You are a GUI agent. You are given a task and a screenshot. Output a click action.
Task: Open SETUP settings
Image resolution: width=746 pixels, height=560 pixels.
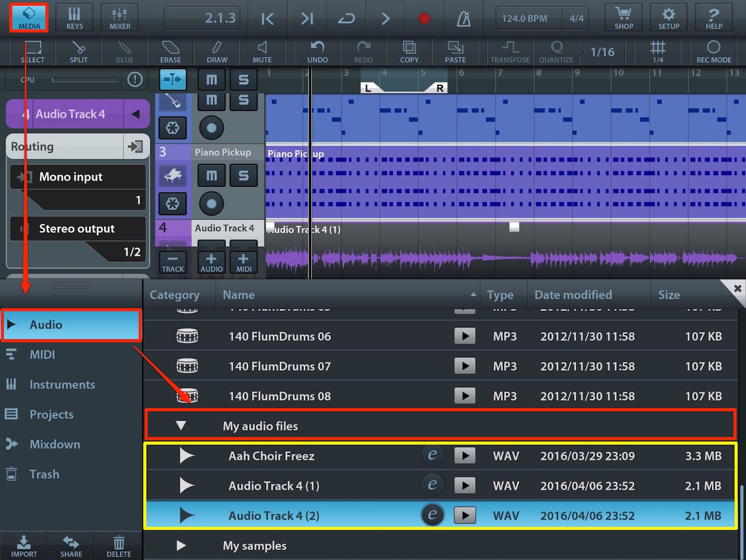(x=668, y=18)
